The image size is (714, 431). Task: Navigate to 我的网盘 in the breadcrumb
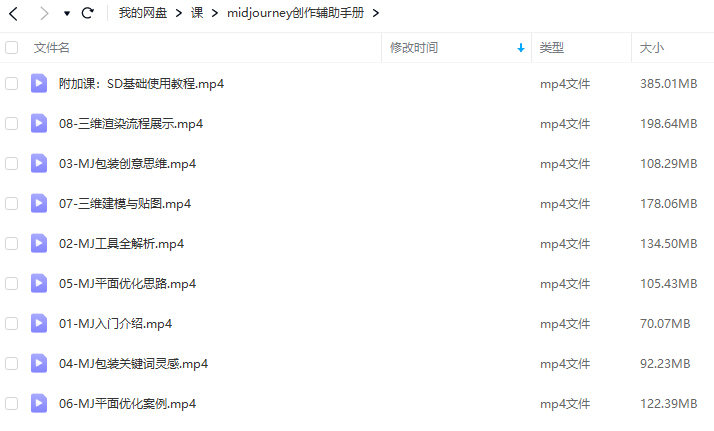tap(143, 13)
